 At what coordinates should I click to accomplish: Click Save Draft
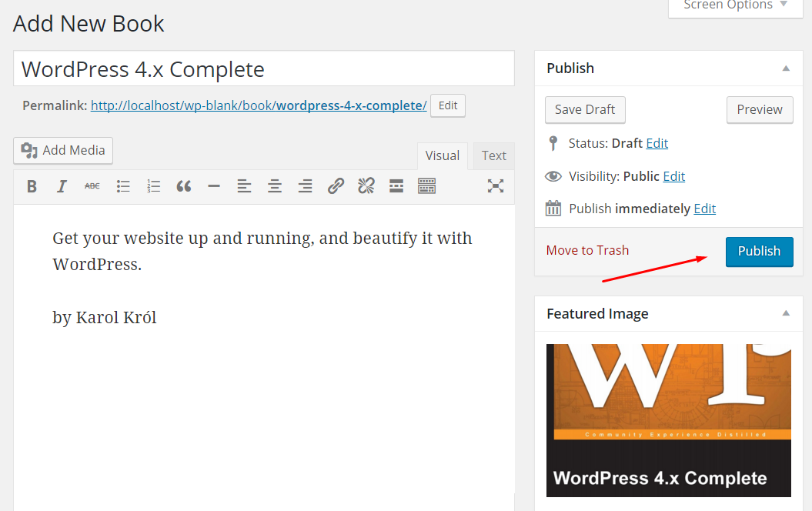(585, 110)
